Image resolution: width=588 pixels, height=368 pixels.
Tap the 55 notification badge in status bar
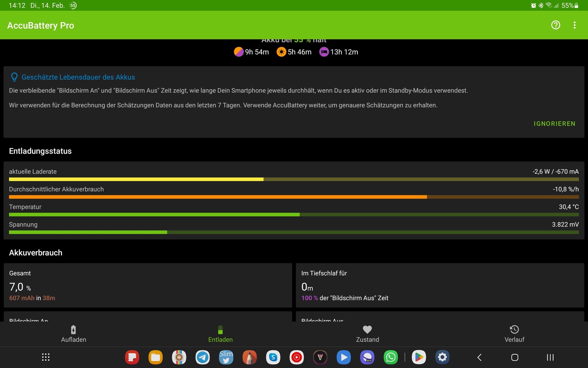pyautogui.click(x=73, y=6)
